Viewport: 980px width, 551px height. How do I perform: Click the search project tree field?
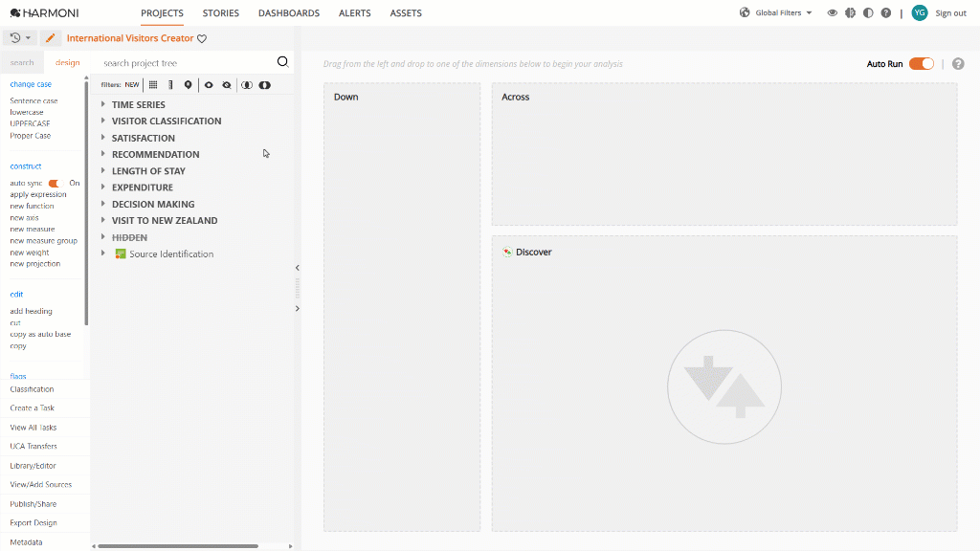click(188, 62)
